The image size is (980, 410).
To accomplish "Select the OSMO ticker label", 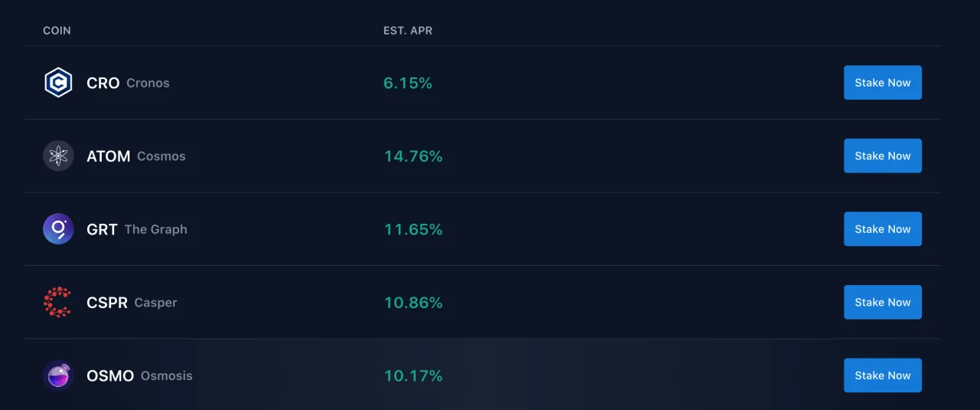I will (x=110, y=376).
